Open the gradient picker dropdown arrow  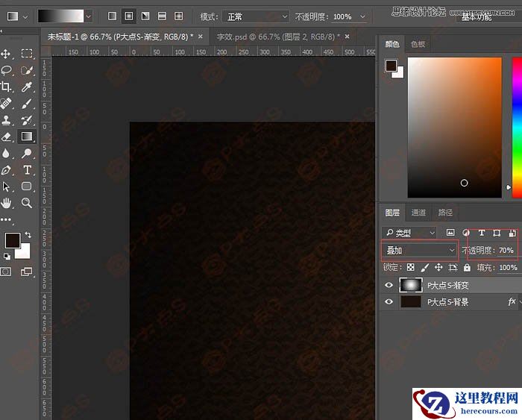point(88,16)
